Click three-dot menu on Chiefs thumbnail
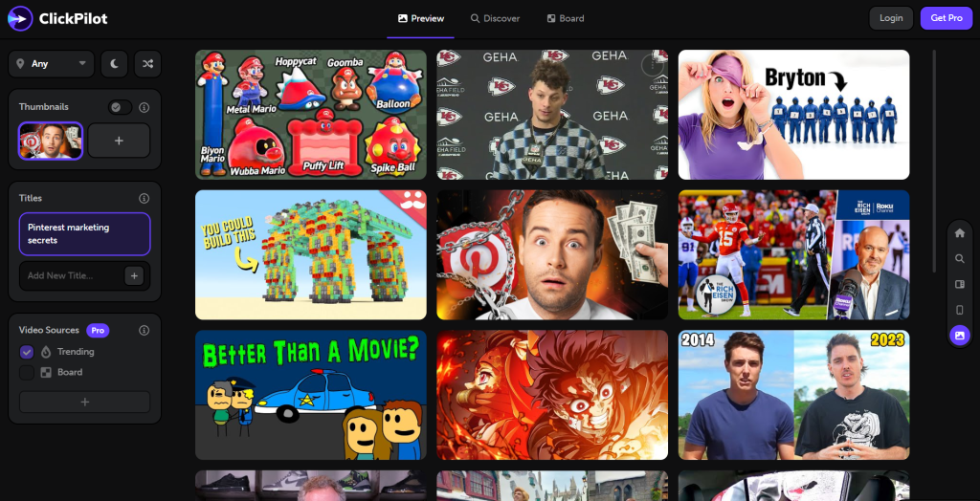 point(652,65)
